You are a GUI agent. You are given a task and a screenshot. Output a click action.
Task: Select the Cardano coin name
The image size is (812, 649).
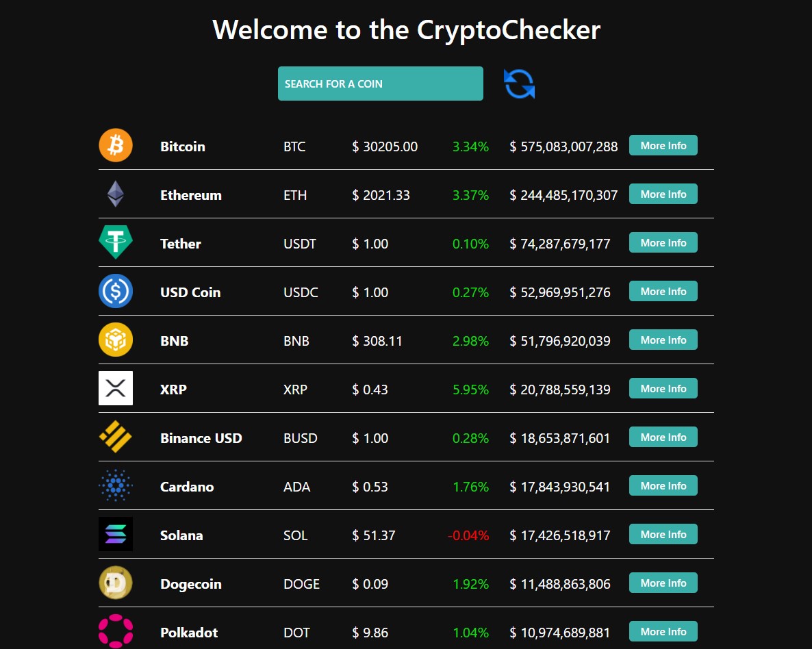pos(187,487)
